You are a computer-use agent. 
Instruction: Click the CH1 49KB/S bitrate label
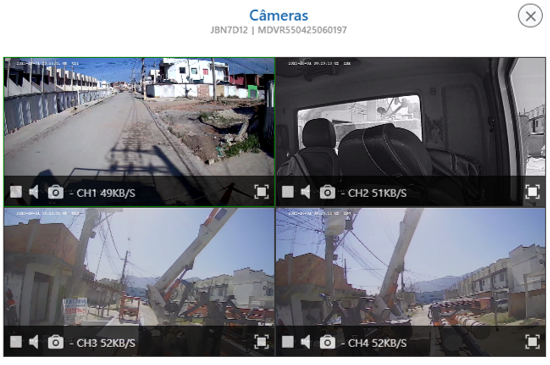[106, 193]
